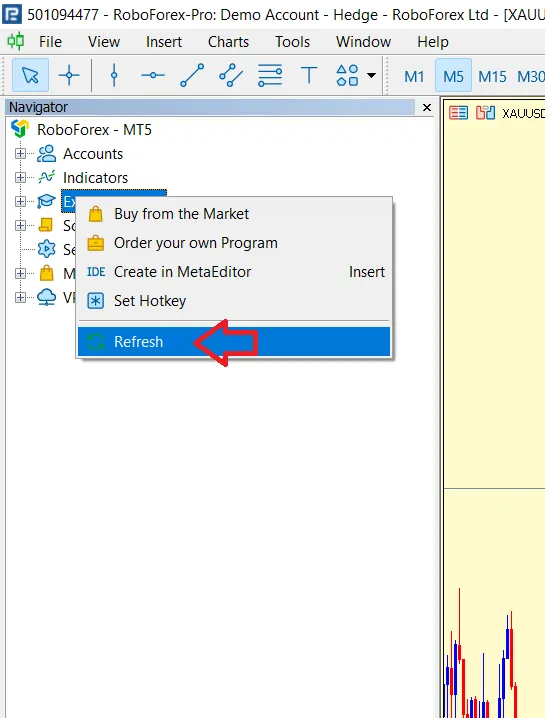Click the IDE MetaEditor icon
Screen dimensions: 545x718
tap(96, 272)
